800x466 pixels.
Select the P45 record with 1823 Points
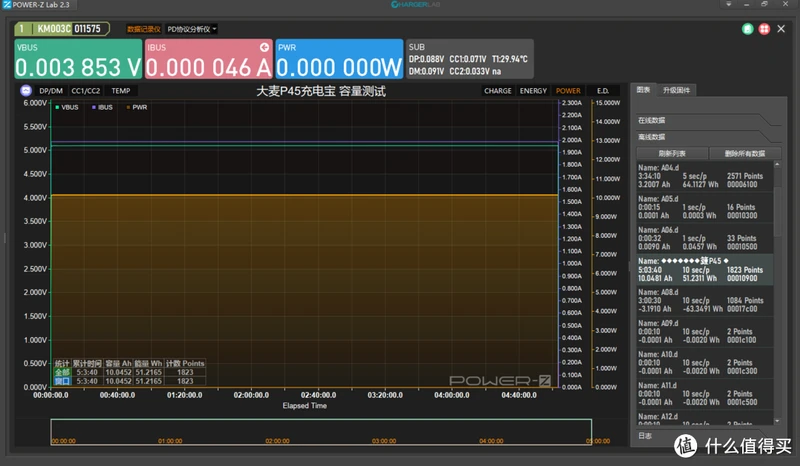tap(705, 269)
